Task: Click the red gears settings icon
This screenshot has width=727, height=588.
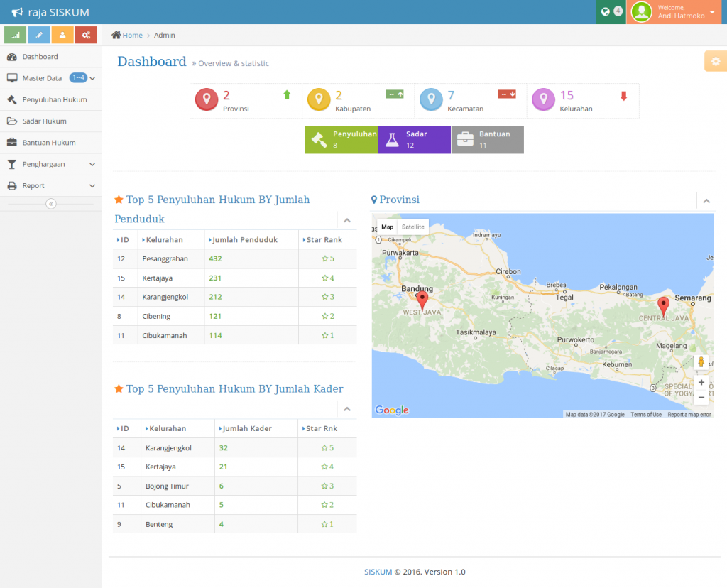Action: coord(86,34)
